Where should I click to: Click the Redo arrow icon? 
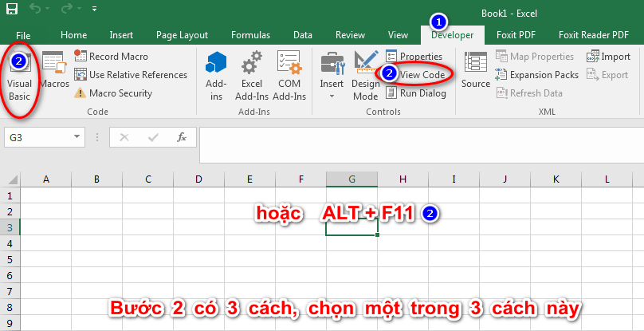(x=68, y=8)
